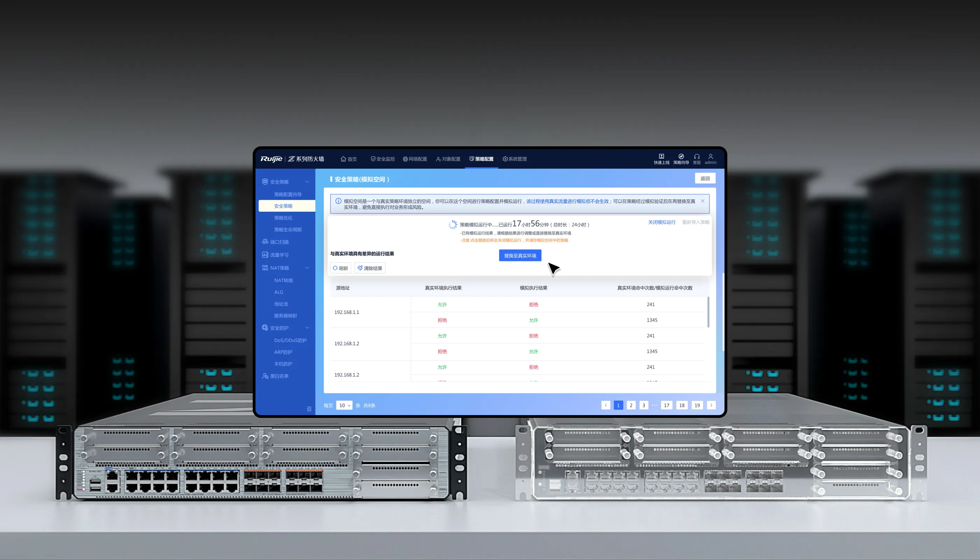
Task: Open the blacklist/whitelist (黑白名单) item
Action: [279, 376]
